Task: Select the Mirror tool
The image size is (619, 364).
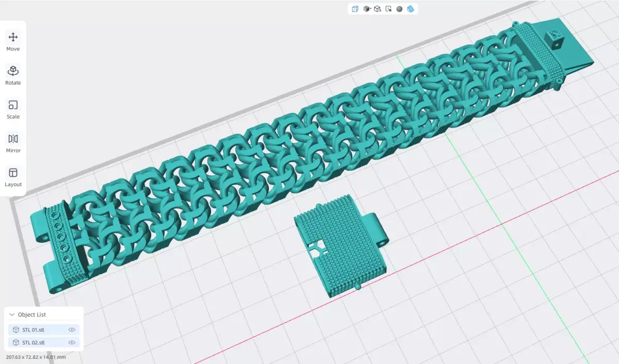Action: (x=13, y=143)
